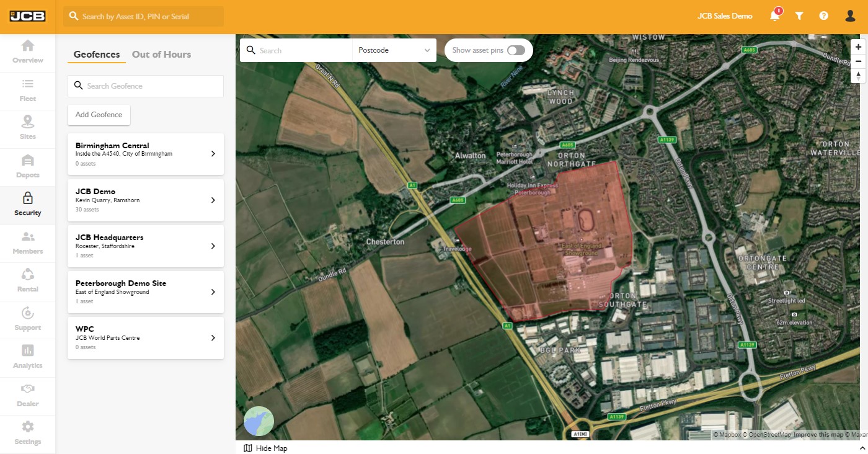Click the Birmingham Central title text
The width and height of the screenshot is (868, 454).
click(112, 146)
